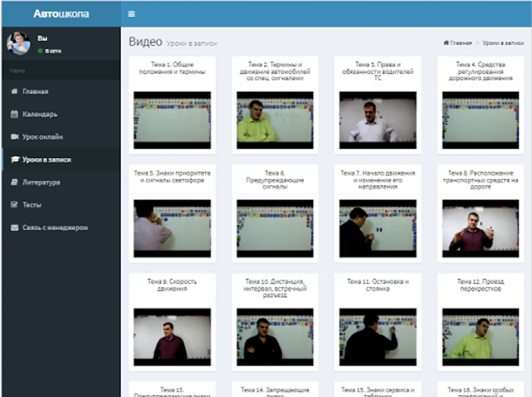Click the title Тема 12. Проезд перекрестков
This screenshot has width=532, height=397.
pos(480,285)
